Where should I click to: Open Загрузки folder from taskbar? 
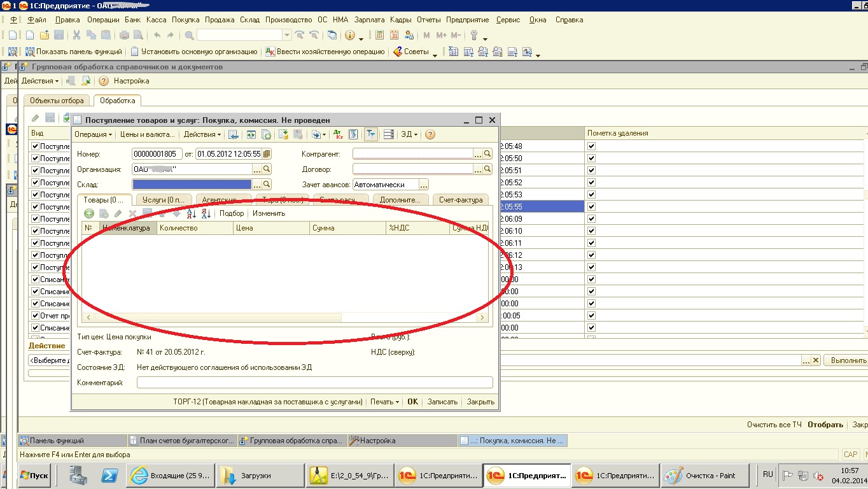[x=260, y=476]
